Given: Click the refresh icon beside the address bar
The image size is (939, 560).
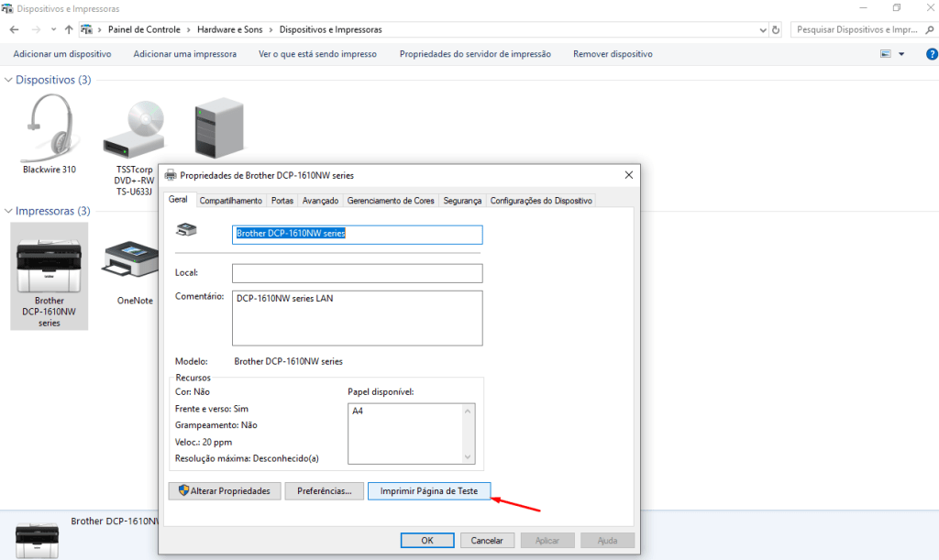Looking at the screenshot, I should tap(776, 29).
